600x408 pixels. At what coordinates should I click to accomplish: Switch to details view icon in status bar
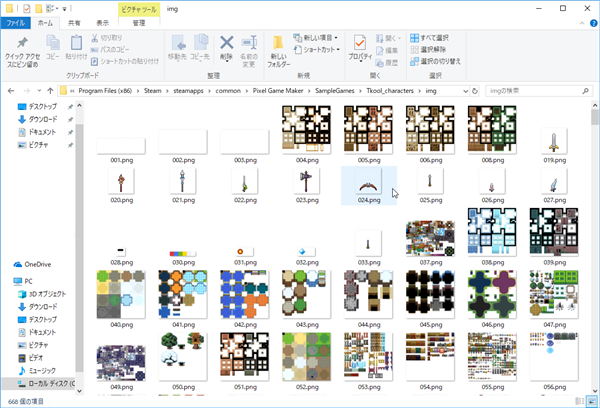(580, 401)
